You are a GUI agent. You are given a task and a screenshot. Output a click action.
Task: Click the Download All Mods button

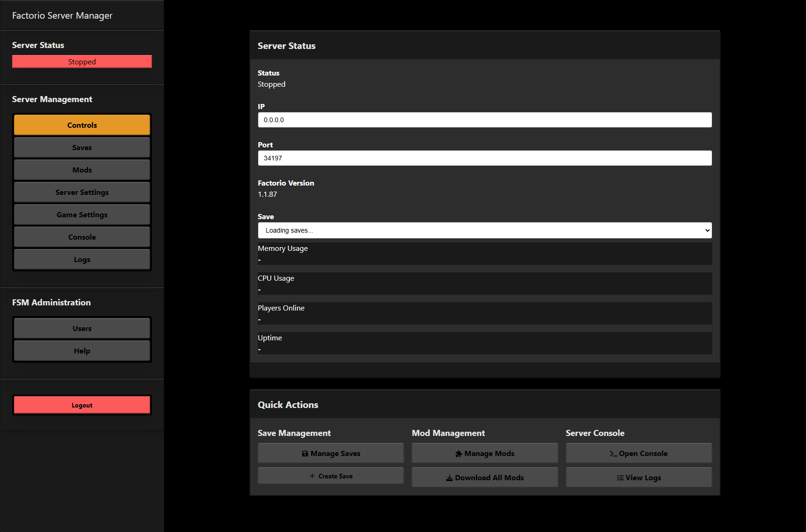coord(485,477)
